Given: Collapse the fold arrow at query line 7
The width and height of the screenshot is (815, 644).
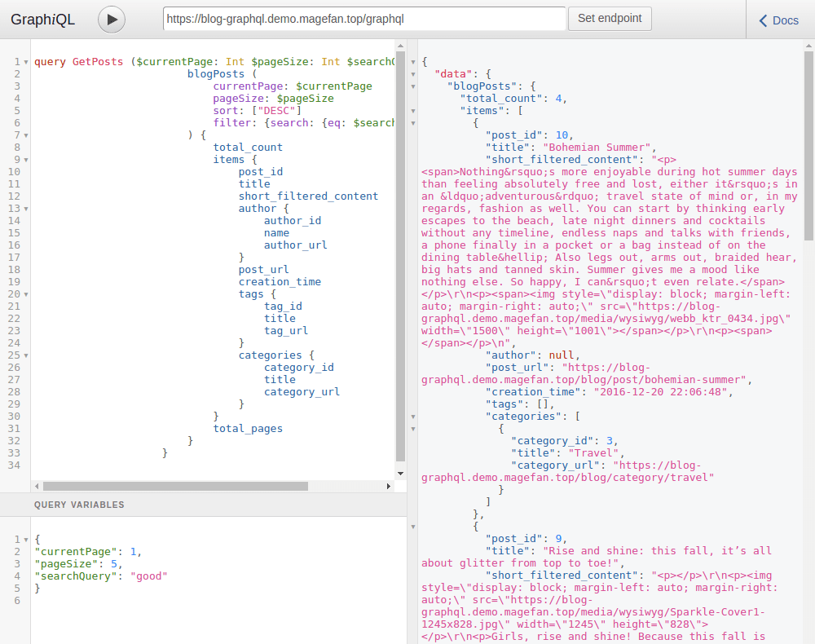Looking at the screenshot, I should (x=26, y=135).
